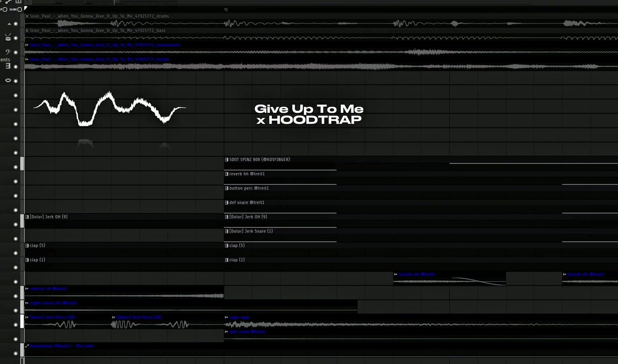Click the piano keys track icon
618x364 pixels.
click(x=8, y=66)
